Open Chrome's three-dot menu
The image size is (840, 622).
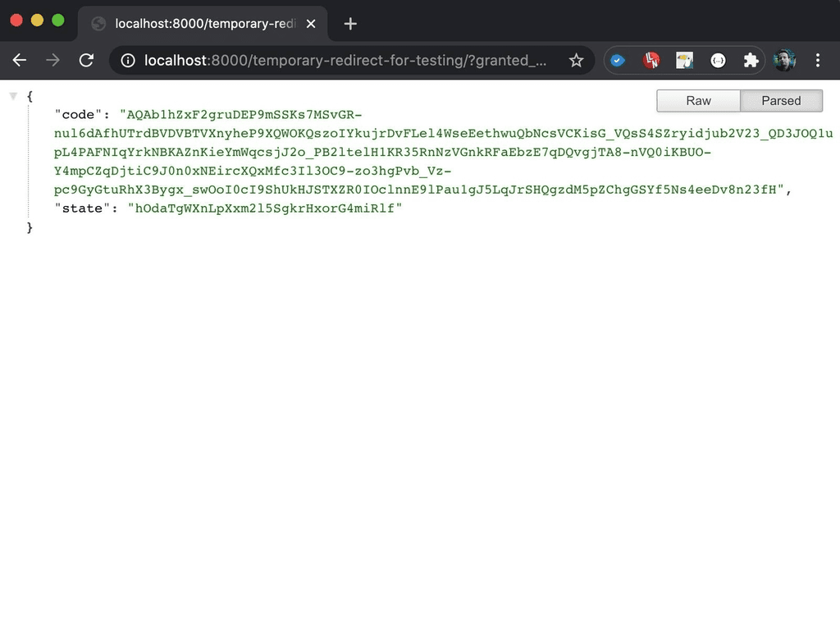pos(818,60)
